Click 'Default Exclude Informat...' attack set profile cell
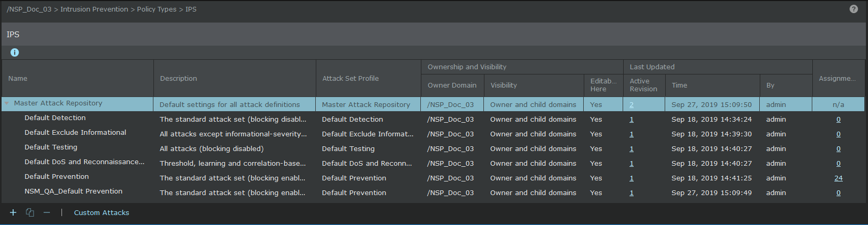Image resolution: width=868 pixels, height=225 pixels. [x=368, y=134]
